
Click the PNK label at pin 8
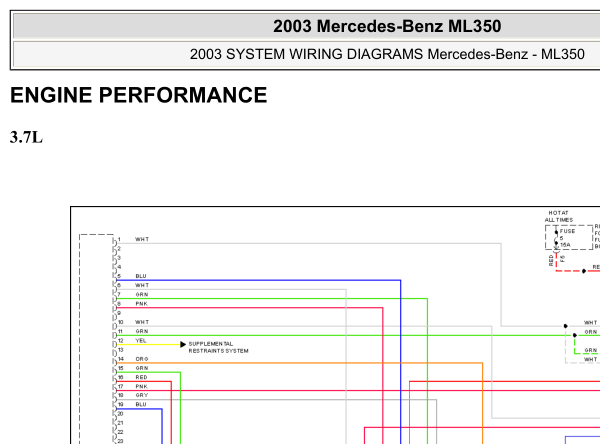pos(142,304)
